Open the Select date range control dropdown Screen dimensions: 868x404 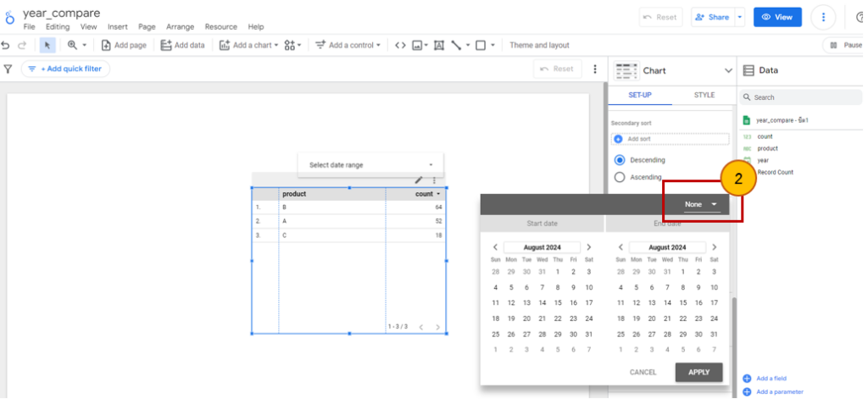pyautogui.click(x=370, y=165)
